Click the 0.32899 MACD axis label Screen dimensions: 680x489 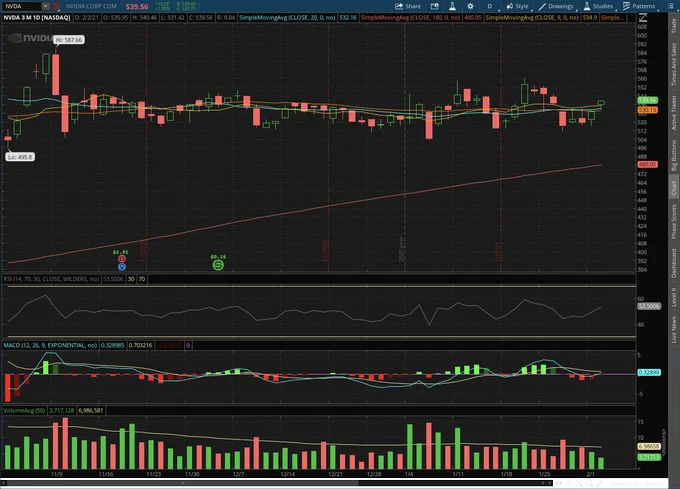(x=649, y=372)
